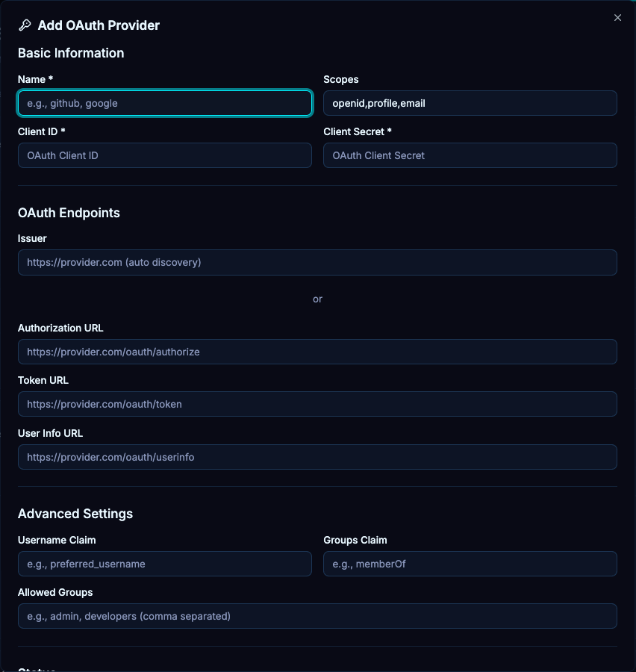Click the 'Authorization URL' label
Screen dimensions: 636x672
[x=60, y=328]
